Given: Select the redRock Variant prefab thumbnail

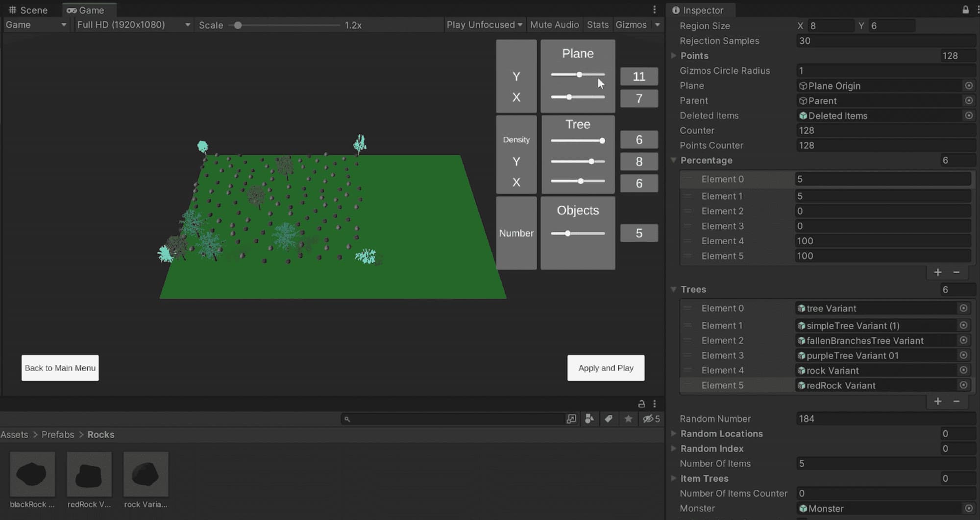Looking at the screenshot, I should 89,474.
